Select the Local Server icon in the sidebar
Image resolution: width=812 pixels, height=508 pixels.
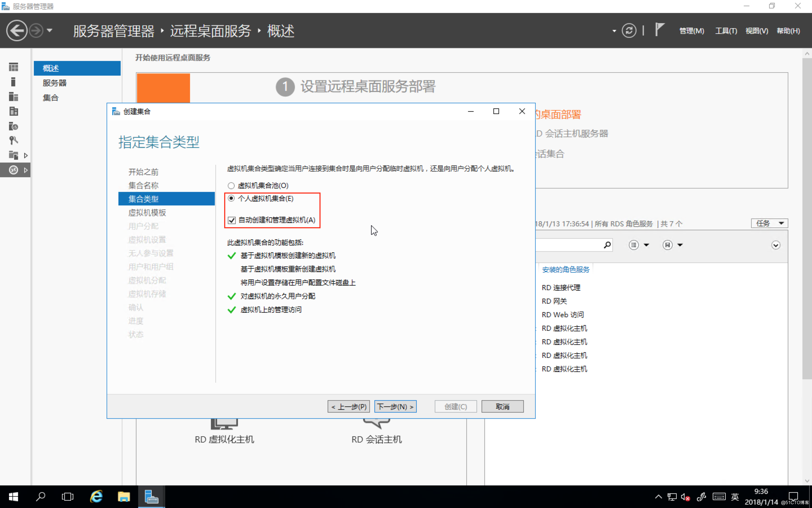[13, 82]
